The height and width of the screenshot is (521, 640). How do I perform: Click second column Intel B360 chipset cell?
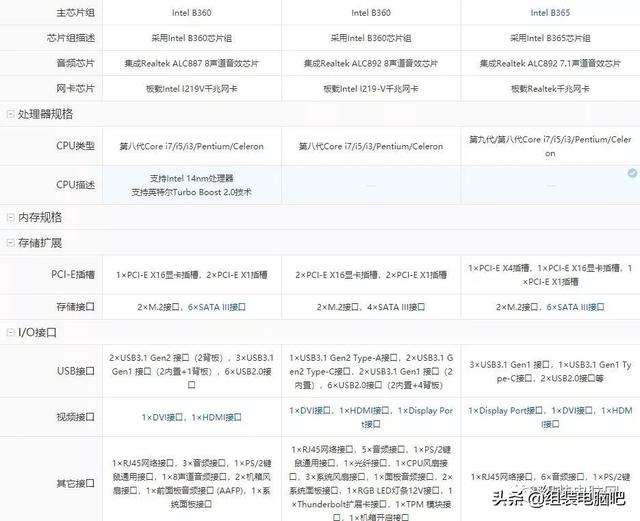coord(371,13)
